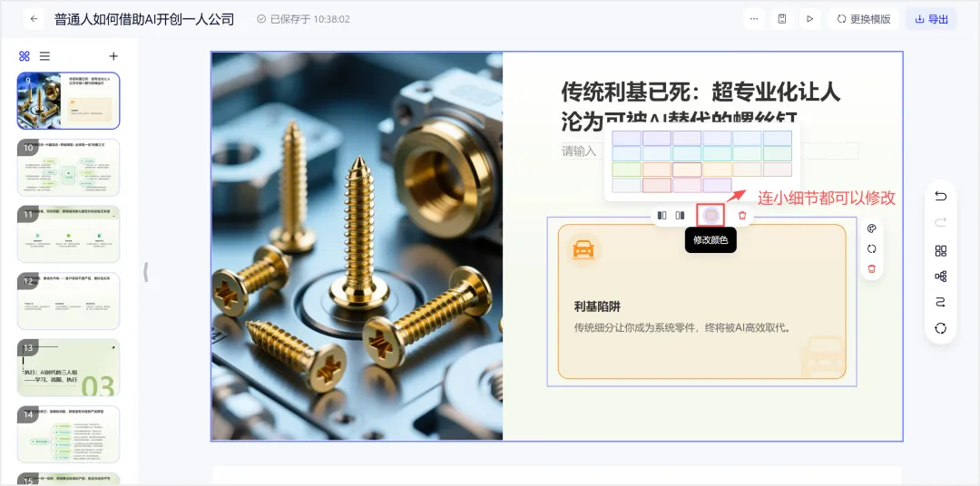Image resolution: width=980 pixels, height=486 pixels.
Task: Open the three-dots more options menu
Action: (754, 19)
